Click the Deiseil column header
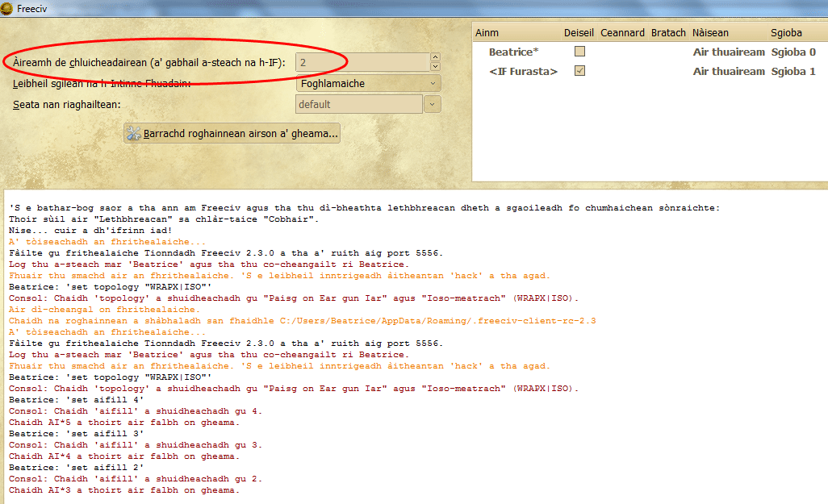 (579, 33)
